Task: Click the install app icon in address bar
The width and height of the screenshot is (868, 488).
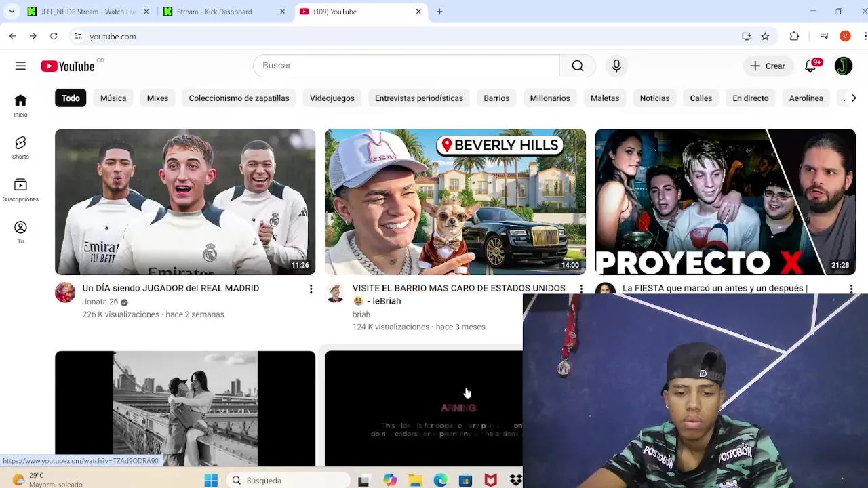Action: (747, 36)
